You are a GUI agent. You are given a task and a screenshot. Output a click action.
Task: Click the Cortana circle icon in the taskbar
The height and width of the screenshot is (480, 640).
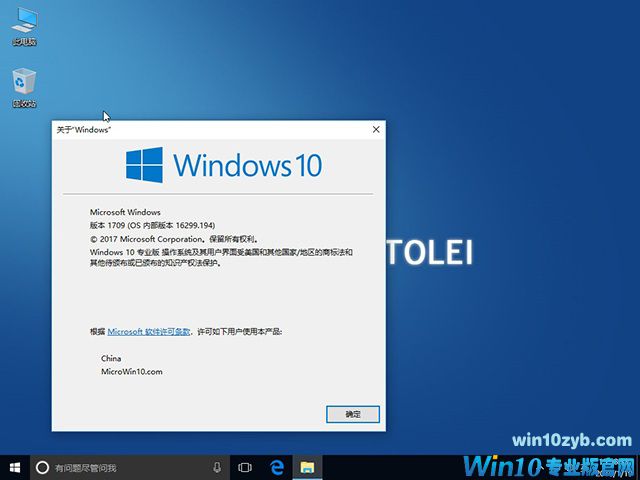42,467
